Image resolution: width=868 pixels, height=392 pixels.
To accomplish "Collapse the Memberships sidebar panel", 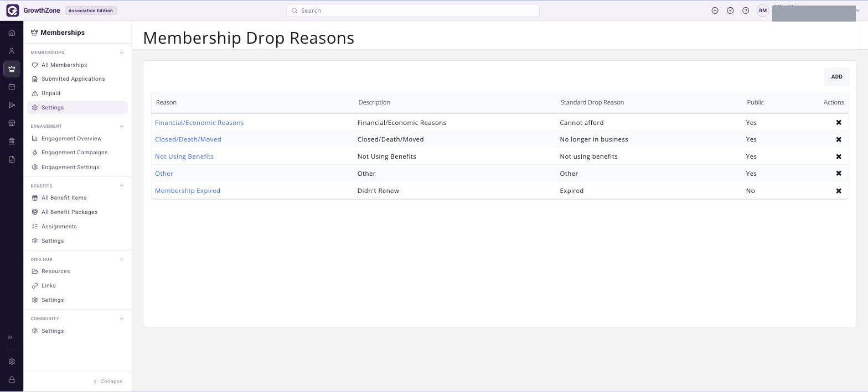I will tap(108, 381).
